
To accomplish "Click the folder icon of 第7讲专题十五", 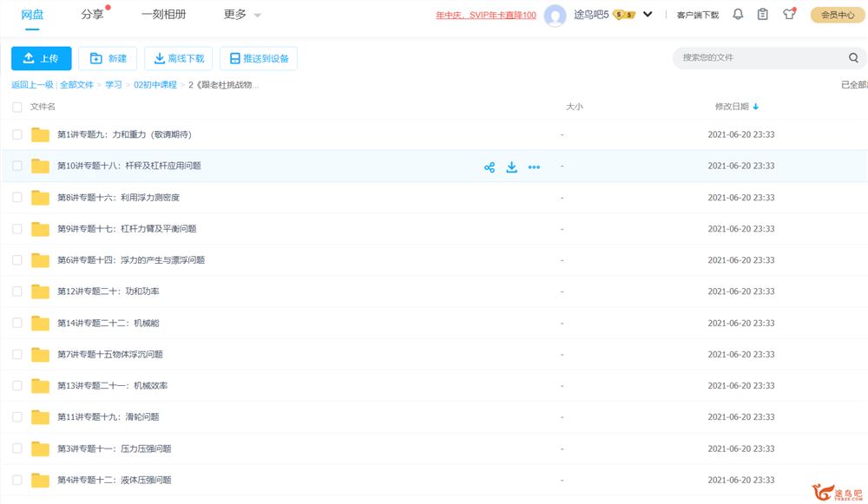I will (40, 355).
